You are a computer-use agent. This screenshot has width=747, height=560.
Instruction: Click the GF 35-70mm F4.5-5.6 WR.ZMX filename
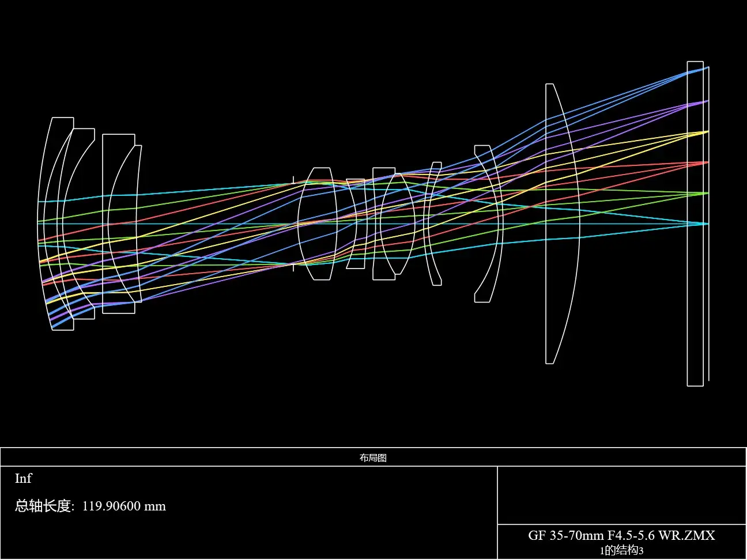[621, 535]
